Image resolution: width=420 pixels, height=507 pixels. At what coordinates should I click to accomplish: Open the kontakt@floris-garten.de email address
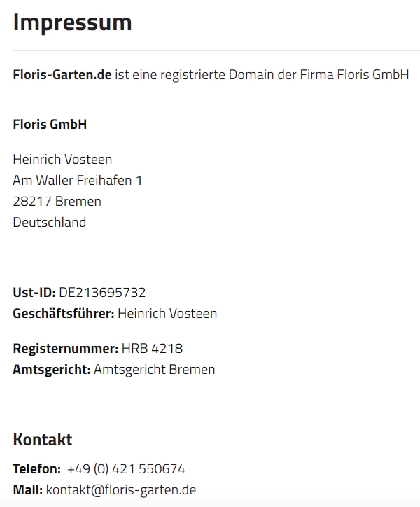click(121, 490)
